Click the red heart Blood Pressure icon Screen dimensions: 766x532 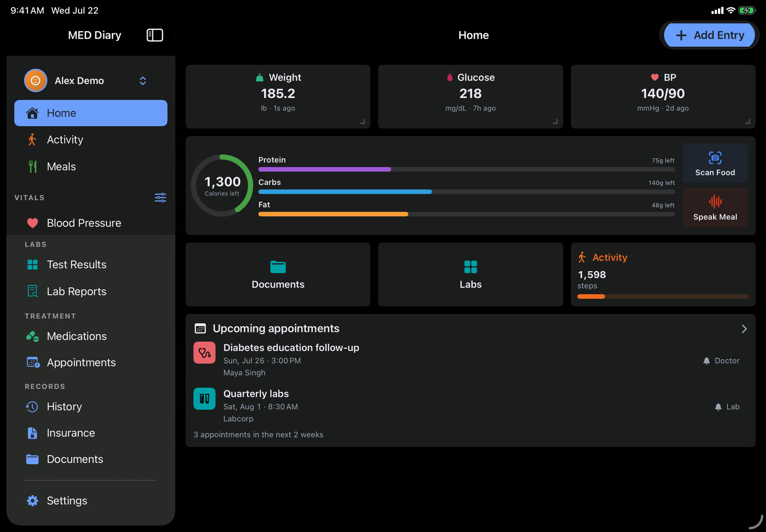[x=32, y=223]
